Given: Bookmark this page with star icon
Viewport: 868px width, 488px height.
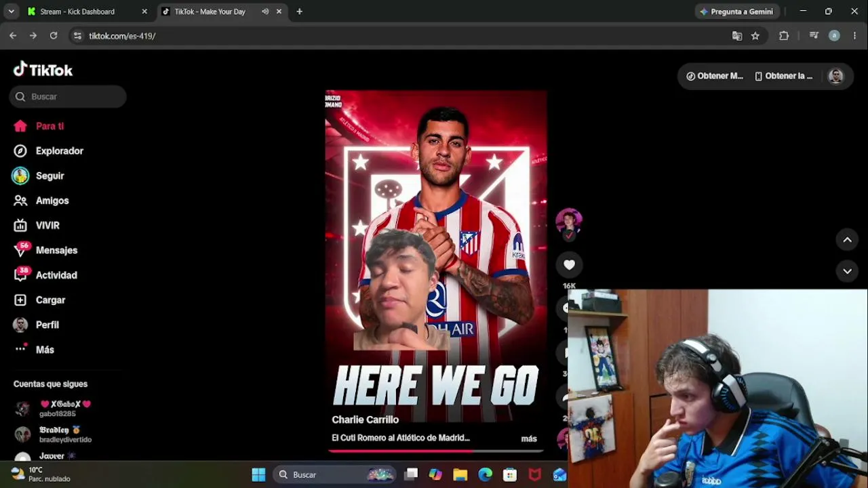Looking at the screenshot, I should coord(755,36).
